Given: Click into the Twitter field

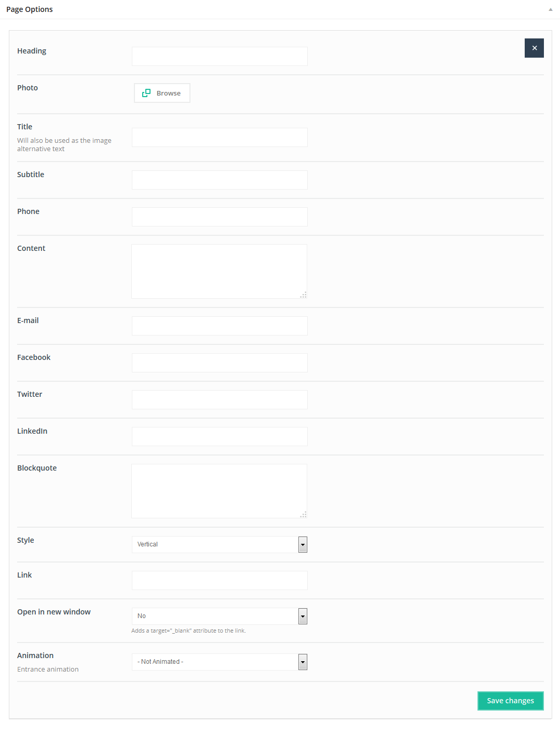Looking at the screenshot, I should click(x=220, y=399).
